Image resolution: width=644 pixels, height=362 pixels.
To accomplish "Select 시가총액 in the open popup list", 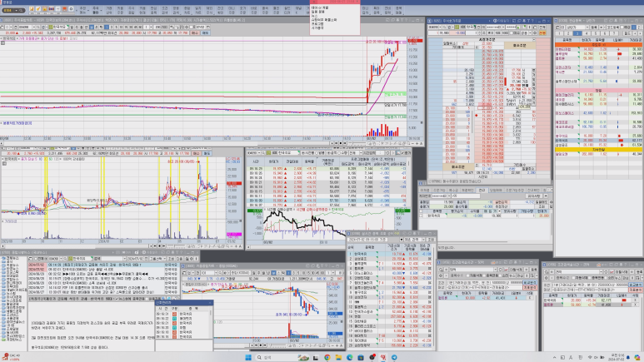I will point(317,28).
